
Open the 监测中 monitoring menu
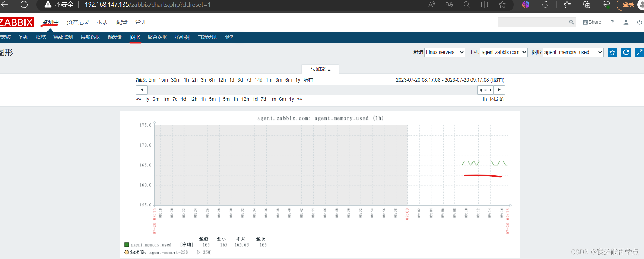click(50, 22)
